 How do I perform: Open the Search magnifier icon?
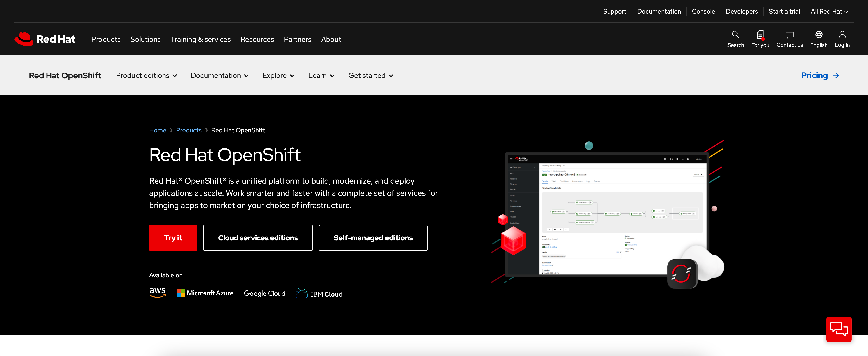pos(735,35)
